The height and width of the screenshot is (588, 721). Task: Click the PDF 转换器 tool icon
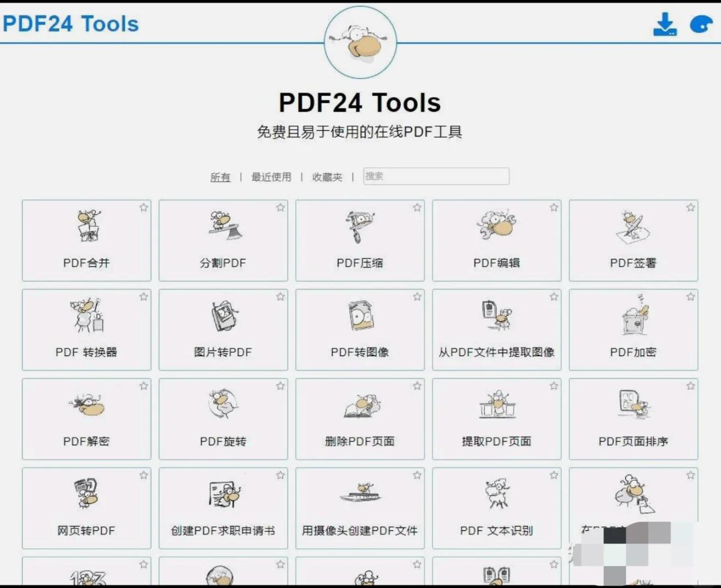tap(87, 315)
